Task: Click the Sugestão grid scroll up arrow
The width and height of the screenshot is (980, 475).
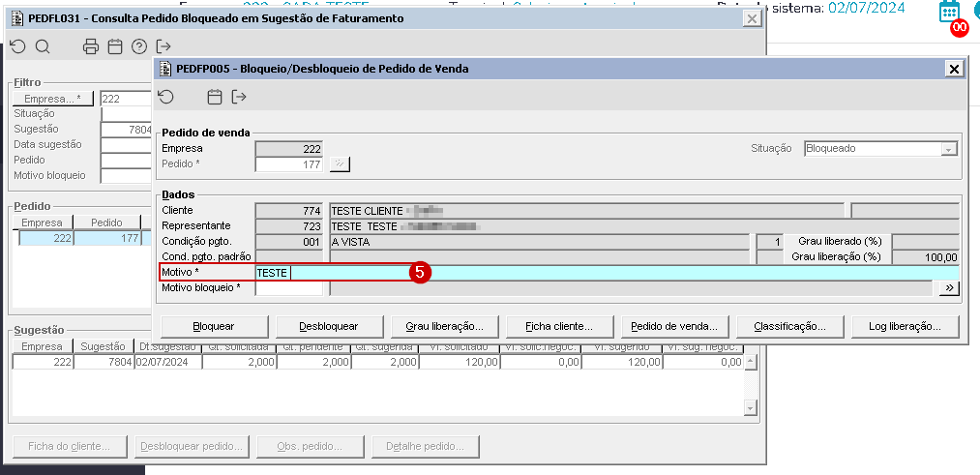Action: point(751,362)
